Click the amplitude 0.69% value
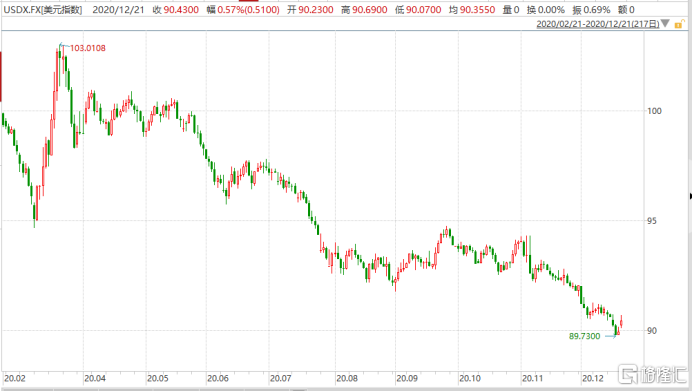 point(597,10)
